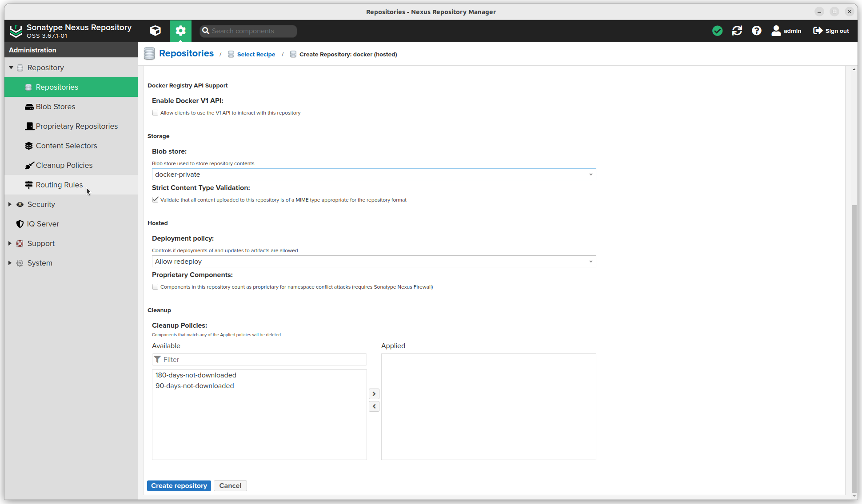Click the admin user icon
The width and height of the screenshot is (862, 504).
pos(776,31)
